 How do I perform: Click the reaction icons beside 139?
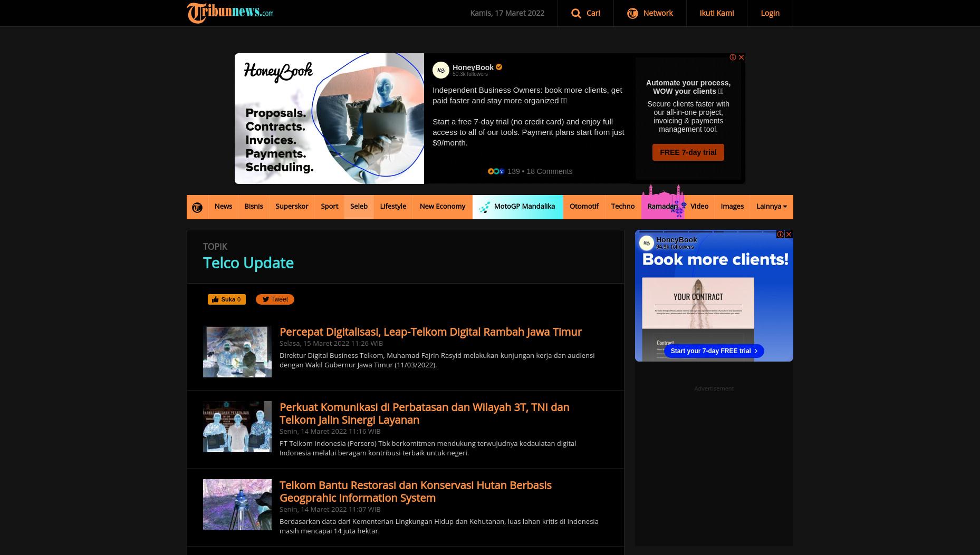(496, 171)
